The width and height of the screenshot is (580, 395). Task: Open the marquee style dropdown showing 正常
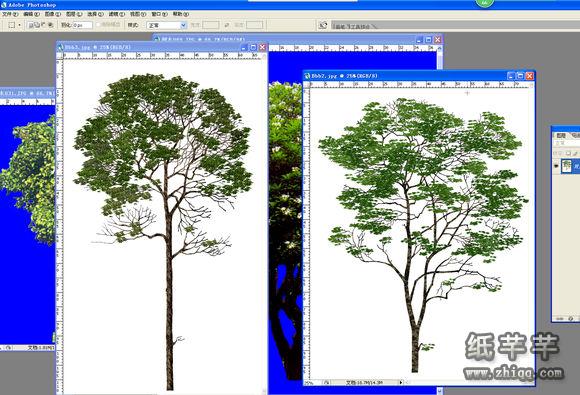coord(166,25)
